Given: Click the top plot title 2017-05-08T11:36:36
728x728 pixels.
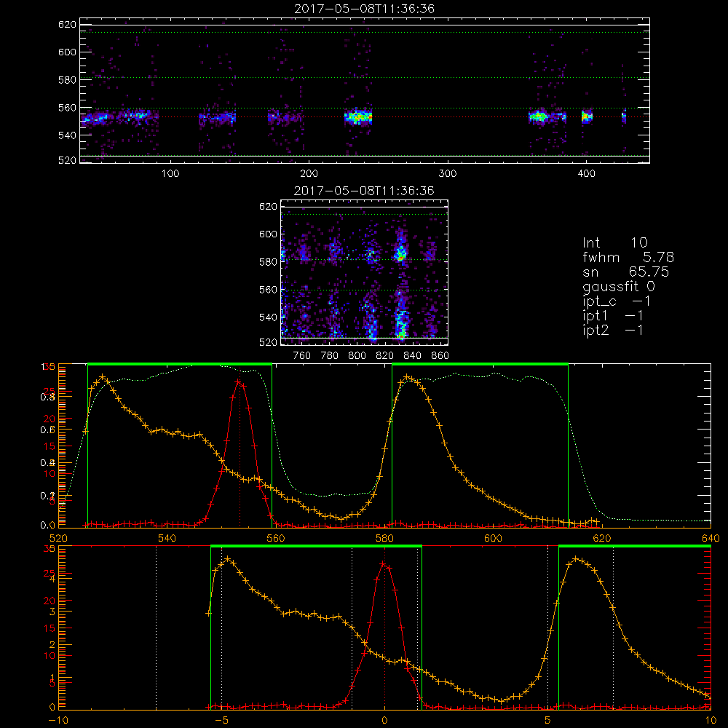Looking at the screenshot, I should pyautogui.click(x=364, y=9).
